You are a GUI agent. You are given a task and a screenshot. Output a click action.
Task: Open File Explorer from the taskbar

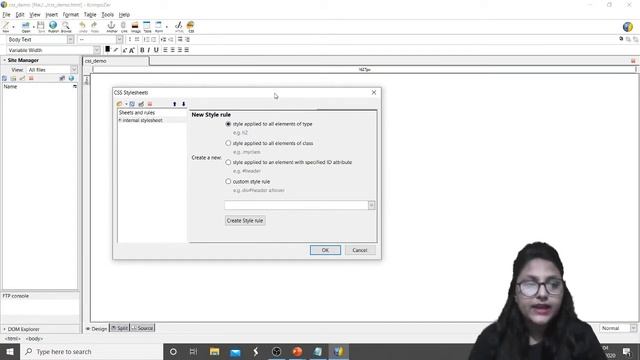(x=214, y=351)
